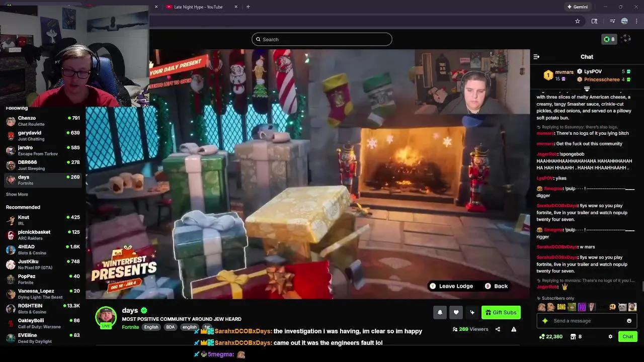This screenshot has height=362, width=644.
Task: Open DBR666 channel in sidebar
Action: click(43, 165)
